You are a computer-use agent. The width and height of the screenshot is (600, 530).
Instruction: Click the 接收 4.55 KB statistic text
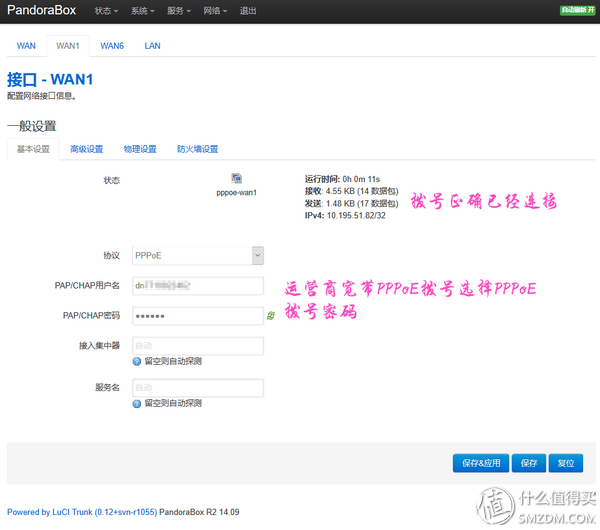(351, 191)
